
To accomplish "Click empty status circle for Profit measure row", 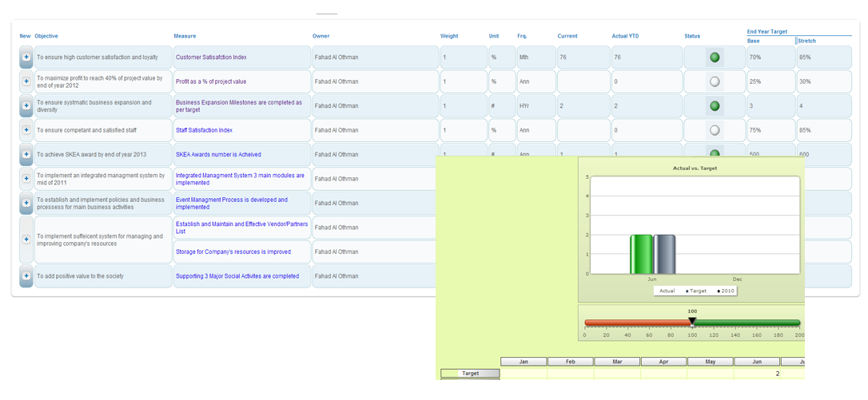I will [x=715, y=81].
